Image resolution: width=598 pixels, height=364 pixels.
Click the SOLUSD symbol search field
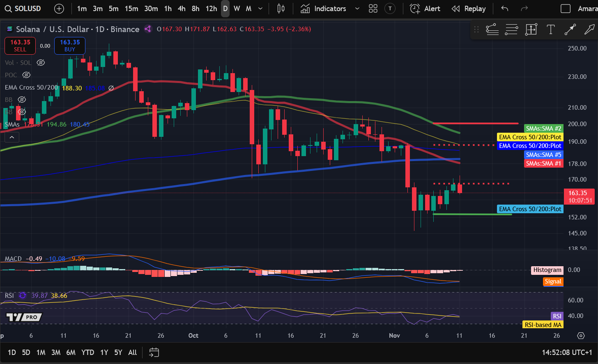(x=23, y=9)
